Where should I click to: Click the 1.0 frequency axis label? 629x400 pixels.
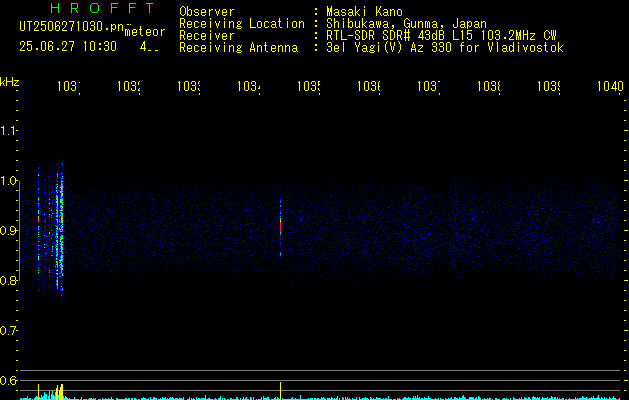tap(8, 181)
